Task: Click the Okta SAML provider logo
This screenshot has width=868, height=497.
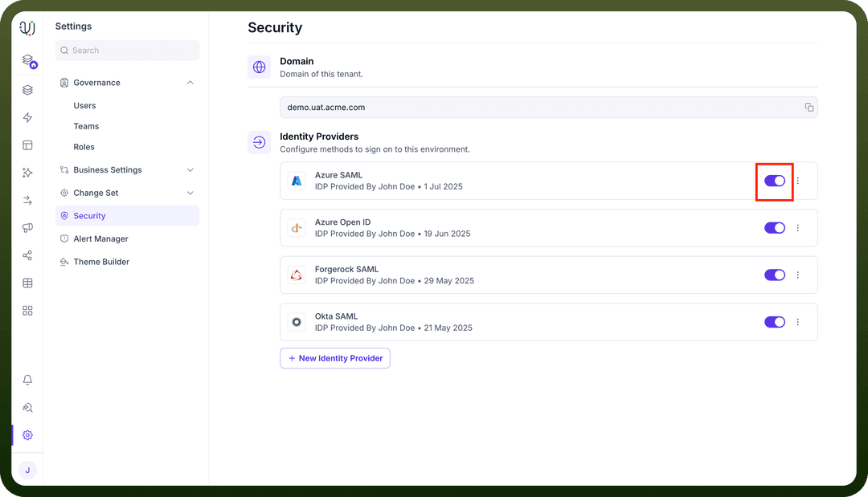Action: click(x=297, y=322)
